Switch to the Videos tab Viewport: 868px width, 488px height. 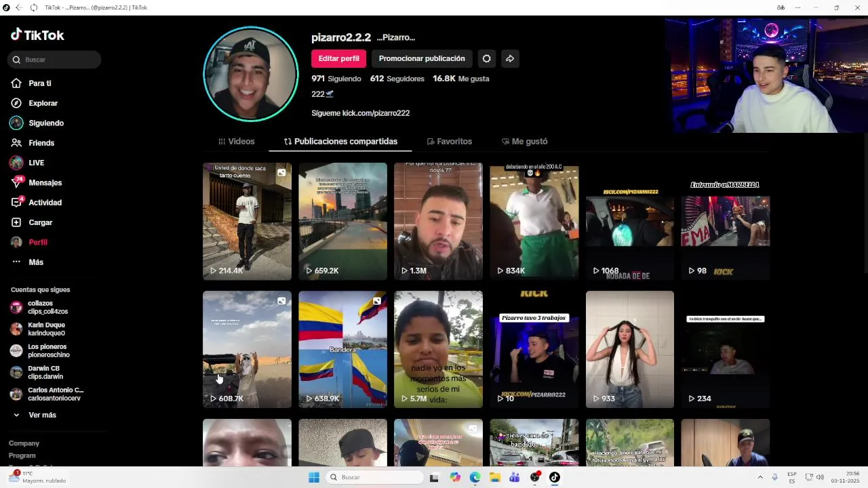pyautogui.click(x=236, y=142)
